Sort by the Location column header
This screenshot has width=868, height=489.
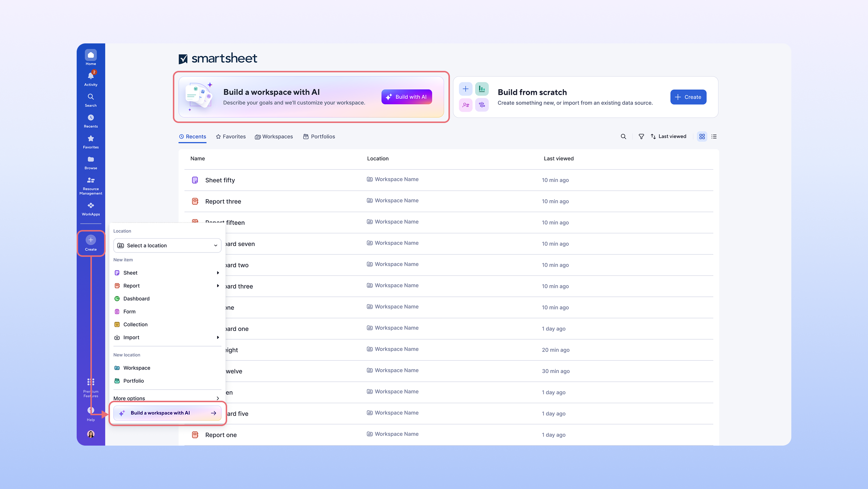[x=378, y=158]
